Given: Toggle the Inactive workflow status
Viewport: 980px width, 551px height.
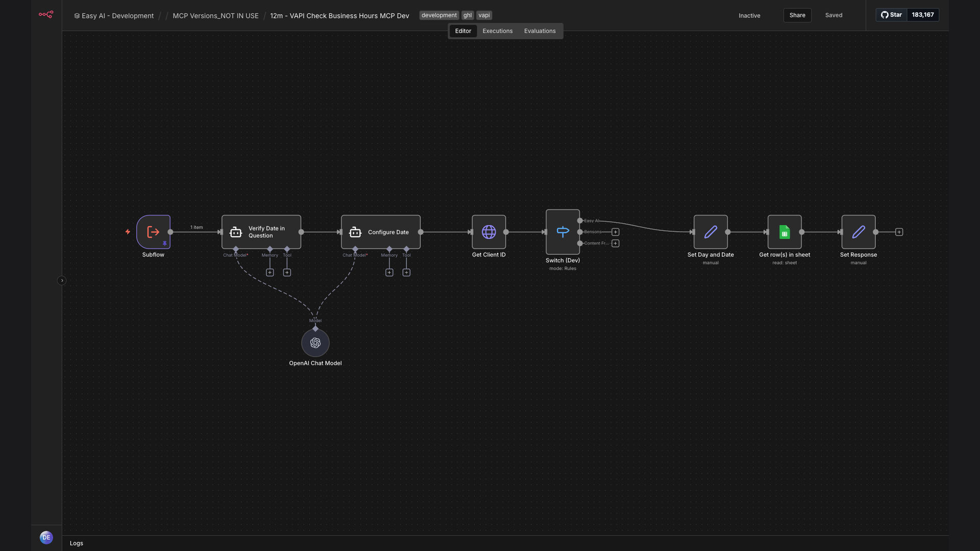Looking at the screenshot, I should click(749, 16).
